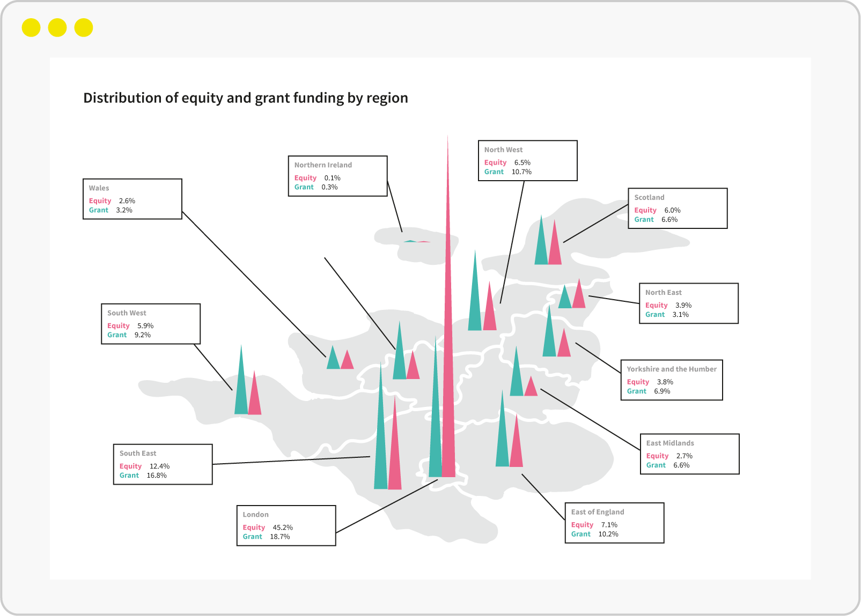Click the leftmost yellow window dot
The width and height of the screenshot is (861, 616).
point(31,27)
